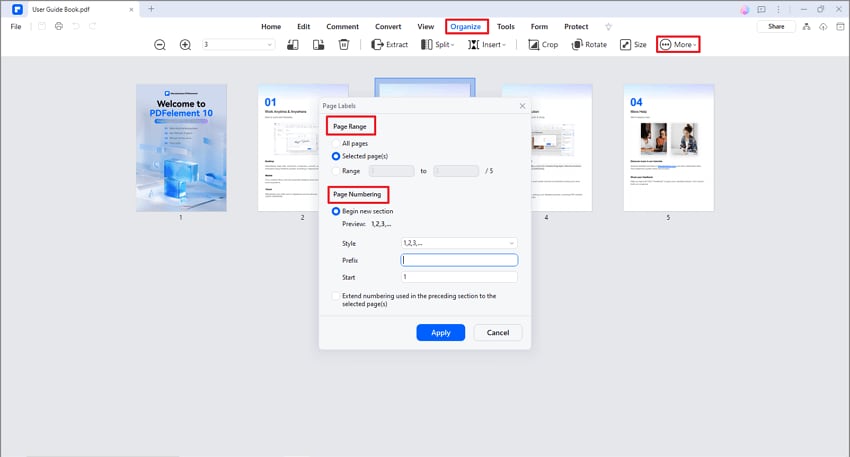Click the colorful AI assistant icon in title bar
This screenshot has height=457, width=850.
point(745,10)
